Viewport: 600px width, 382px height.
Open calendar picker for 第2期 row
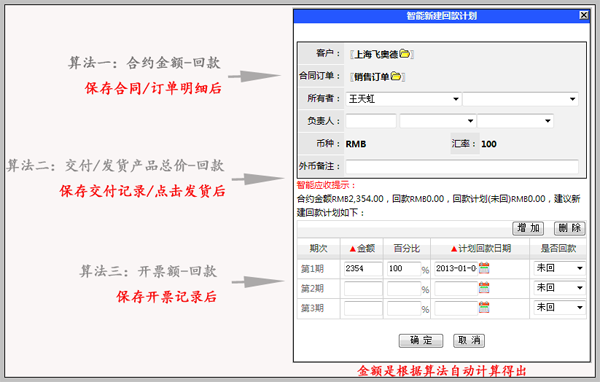[484, 287]
